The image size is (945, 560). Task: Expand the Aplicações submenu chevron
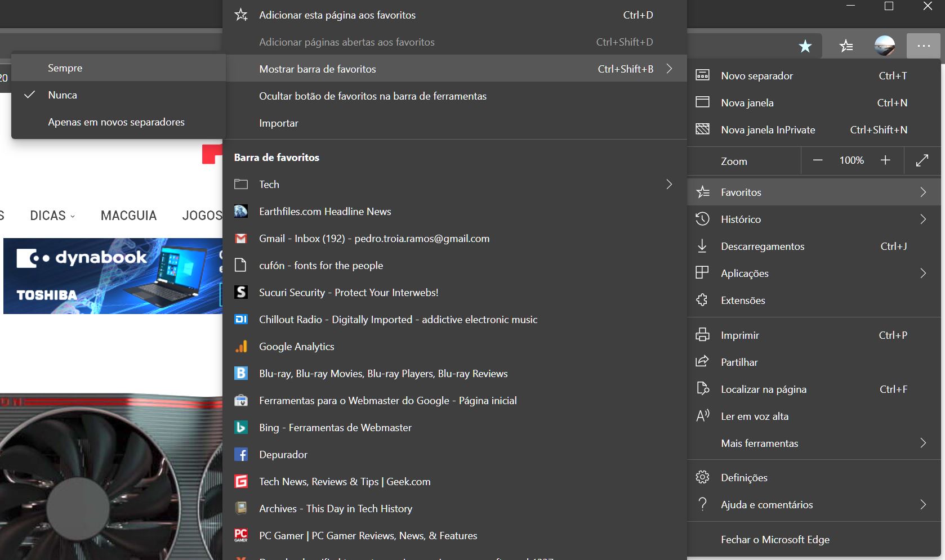923,273
